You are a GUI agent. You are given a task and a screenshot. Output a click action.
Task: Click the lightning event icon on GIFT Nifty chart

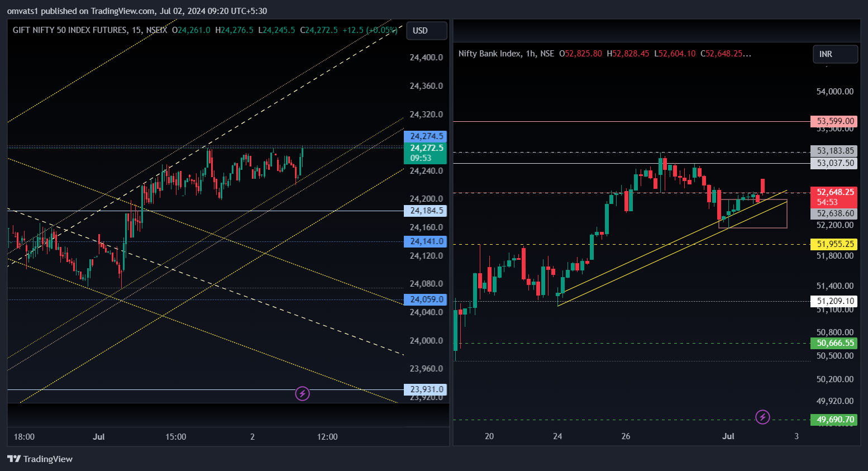click(302, 394)
